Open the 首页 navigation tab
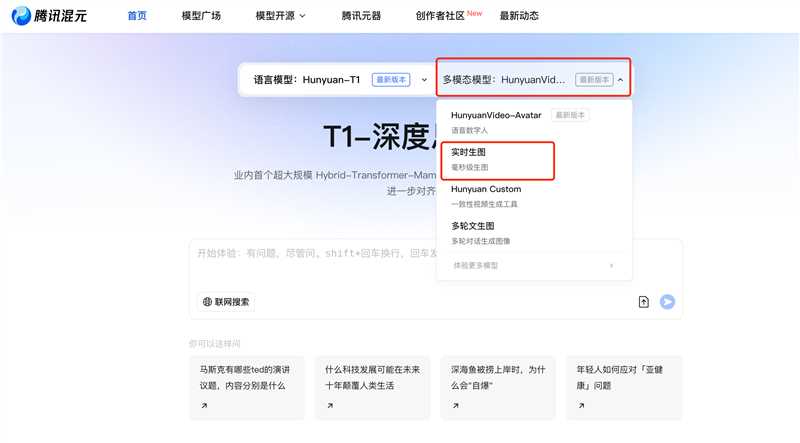Image resolution: width=800 pixels, height=443 pixels. coord(137,16)
